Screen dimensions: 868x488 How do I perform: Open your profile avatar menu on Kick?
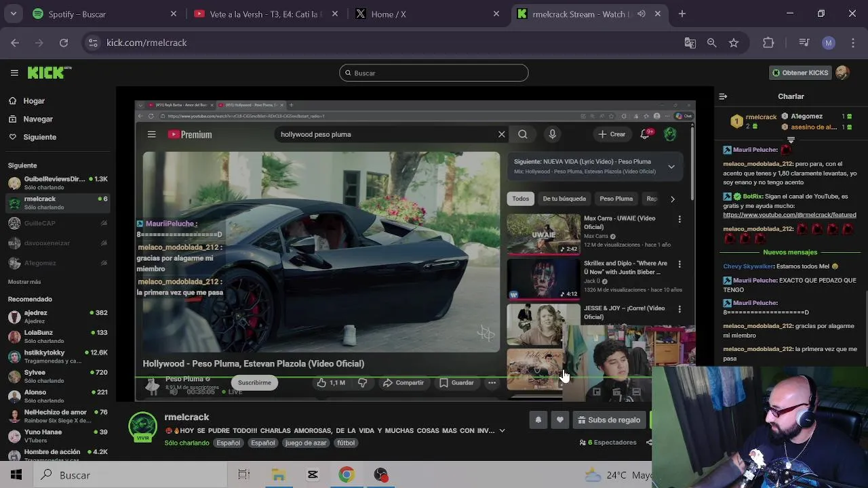[842, 73]
